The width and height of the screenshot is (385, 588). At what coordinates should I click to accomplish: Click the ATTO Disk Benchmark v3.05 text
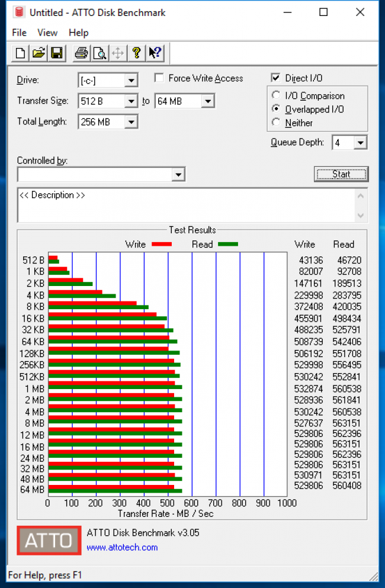coord(143,532)
